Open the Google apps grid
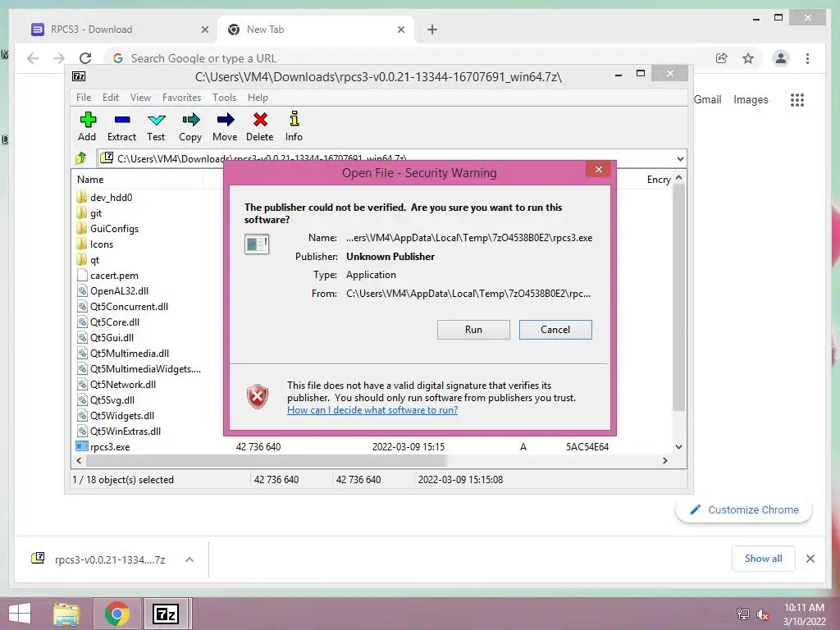 click(797, 99)
